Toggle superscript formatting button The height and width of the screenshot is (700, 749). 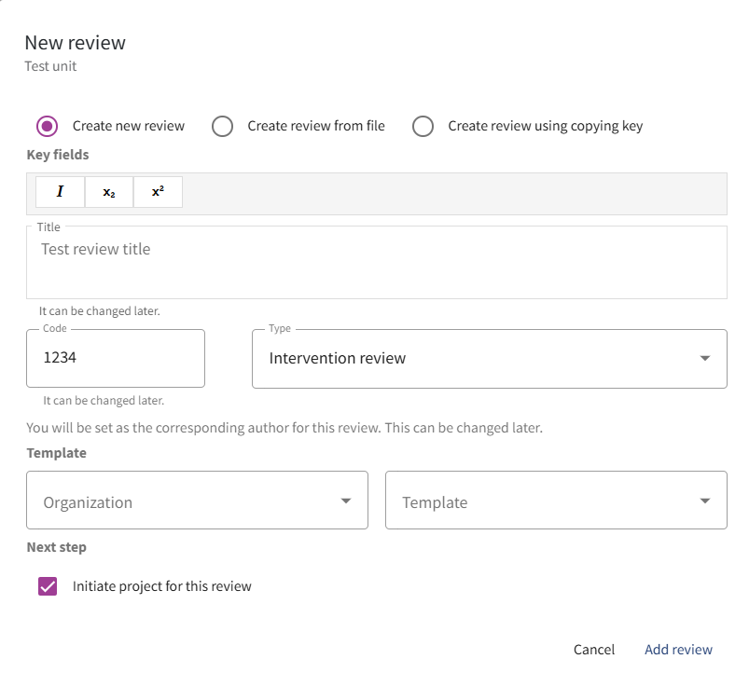click(x=158, y=192)
